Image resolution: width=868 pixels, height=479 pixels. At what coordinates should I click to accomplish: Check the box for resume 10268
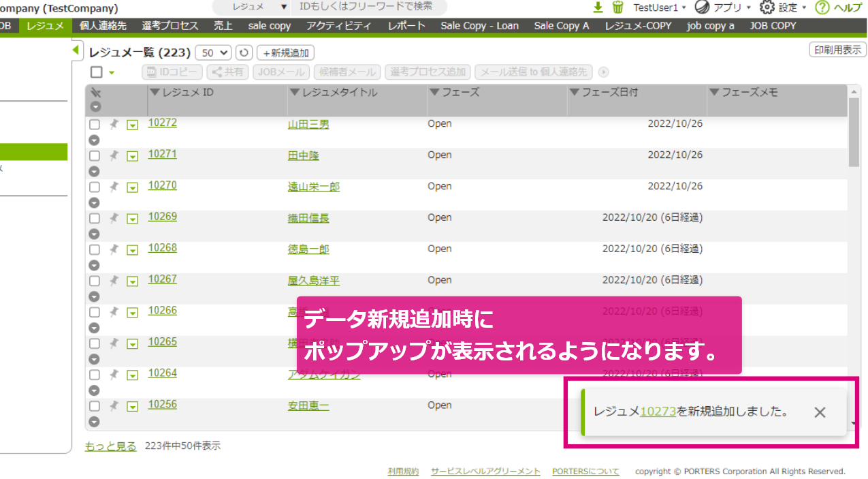(95, 250)
